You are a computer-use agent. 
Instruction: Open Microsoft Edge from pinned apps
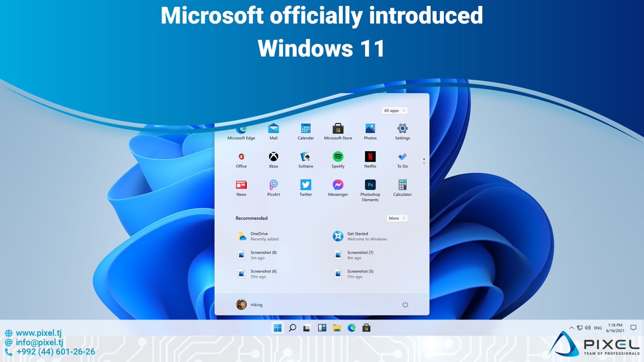241,132
